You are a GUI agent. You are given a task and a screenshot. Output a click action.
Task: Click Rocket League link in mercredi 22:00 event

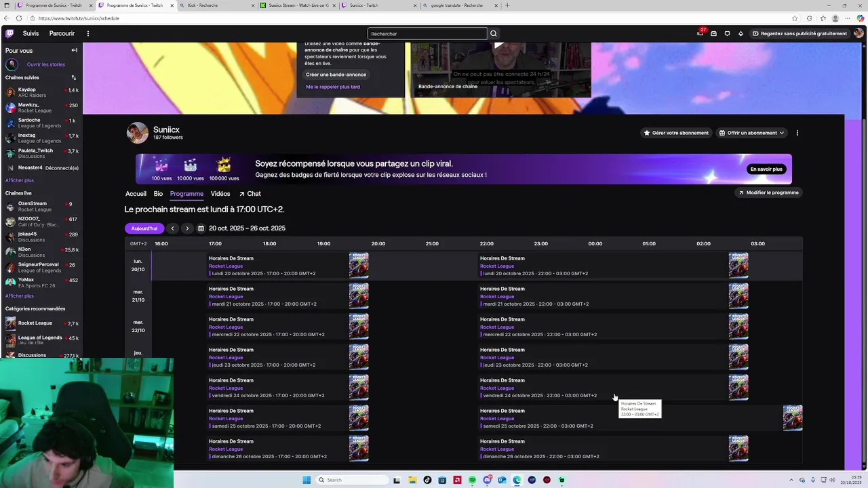tap(497, 327)
